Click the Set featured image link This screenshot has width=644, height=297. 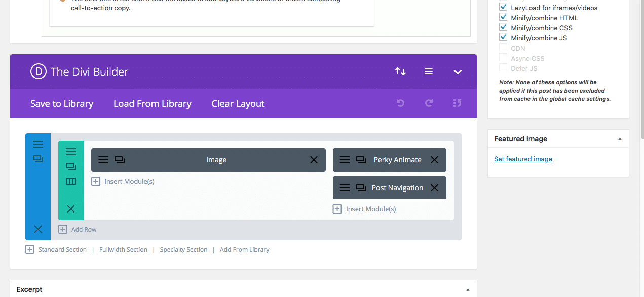[x=523, y=159]
